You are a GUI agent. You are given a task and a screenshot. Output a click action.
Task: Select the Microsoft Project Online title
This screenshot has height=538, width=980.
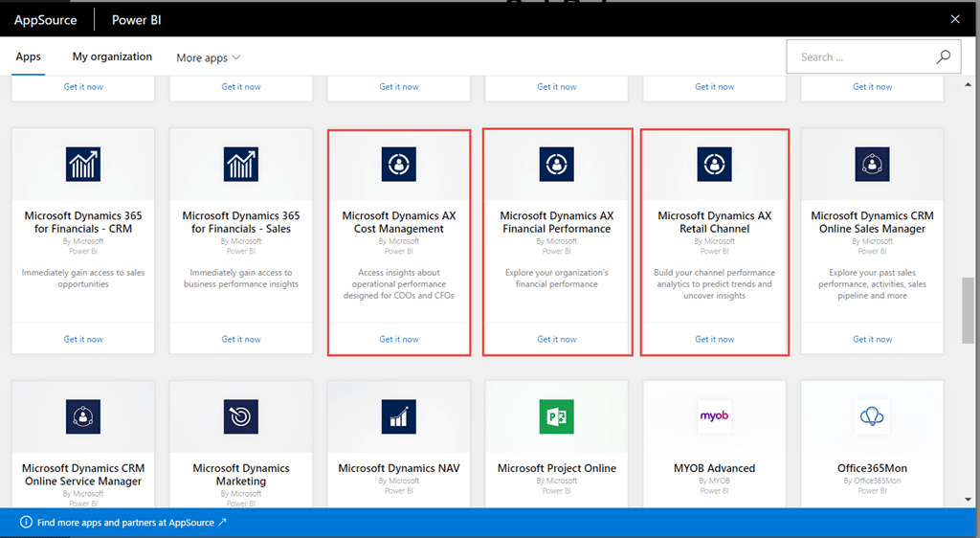click(x=556, y=468)
